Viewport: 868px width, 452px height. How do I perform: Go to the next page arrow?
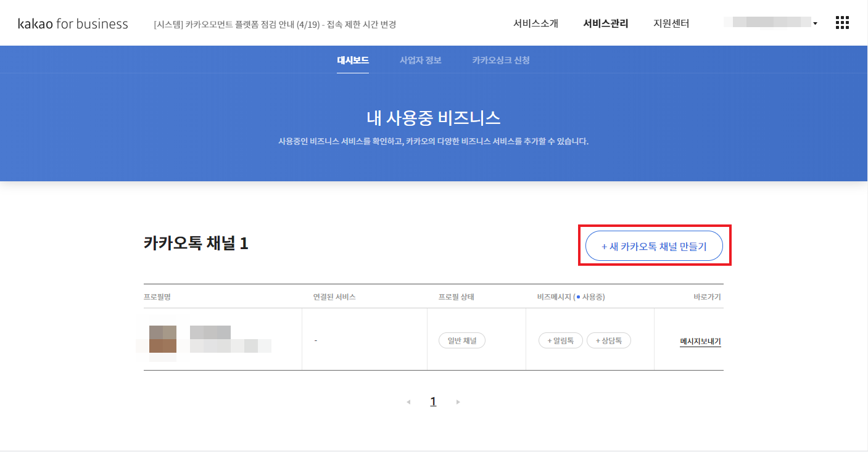click(x=458, y=402)
